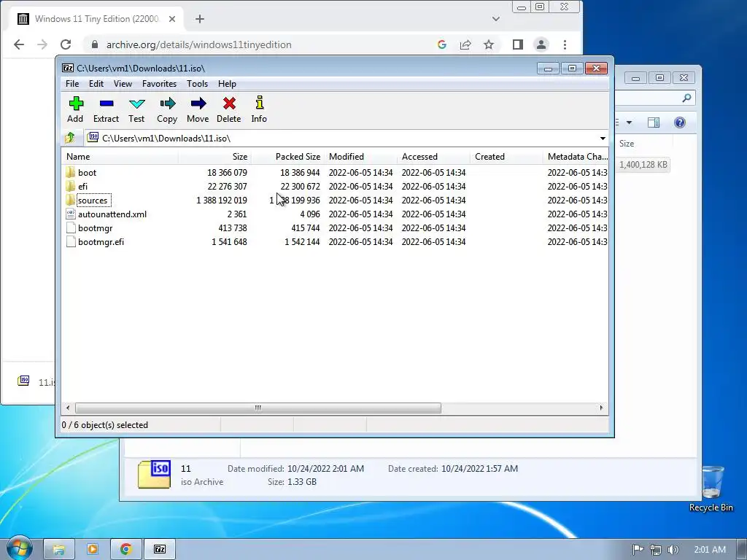Close the Windows 11 Tiny Edition tab
This screenshot has height=560, width=747.
click(x=172, y=19)
